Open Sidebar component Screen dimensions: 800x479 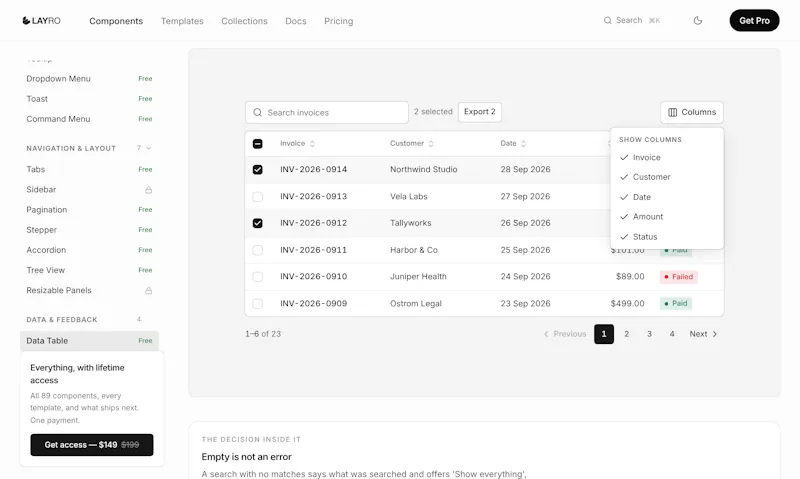(89, 190)
